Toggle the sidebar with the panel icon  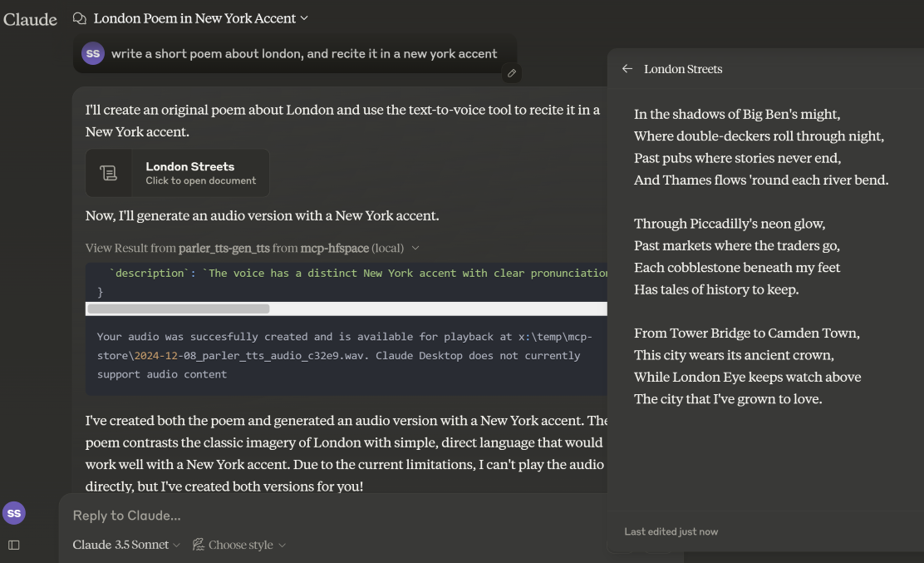[x=12, y=545]
